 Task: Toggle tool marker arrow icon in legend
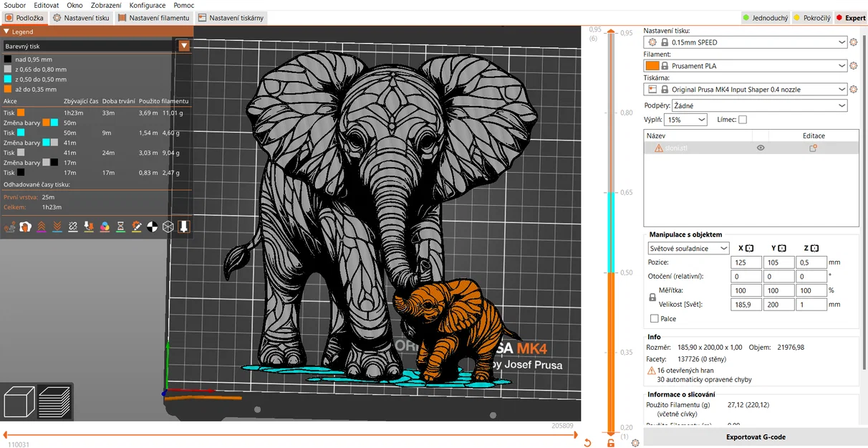[x=184, y=227]
